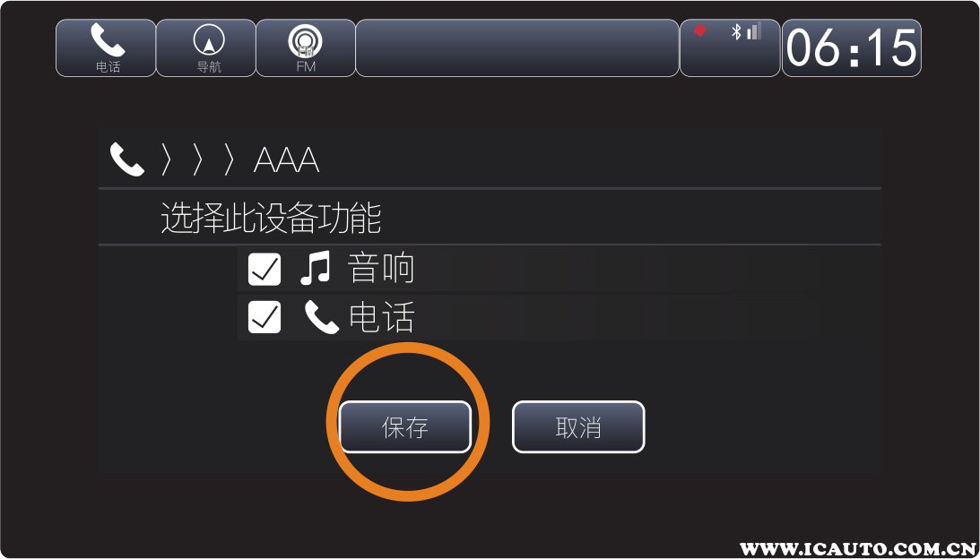Uncheck the 音响 audio checkbox
Image resolution: width=980 pixels, height=559 pixels.
(x=265, y=270)
